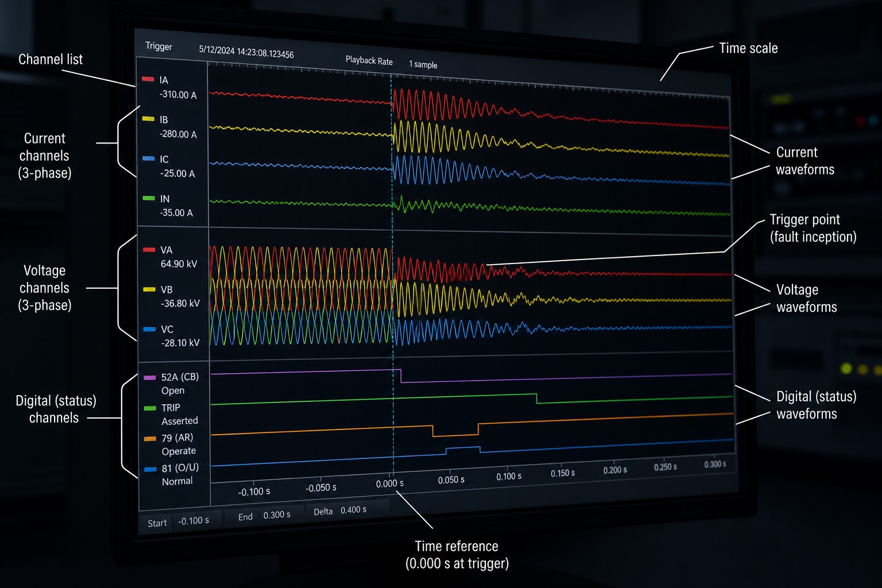882x588 pixels.
Task: Click the red IA channel color swatch
Action: point(148,79)
